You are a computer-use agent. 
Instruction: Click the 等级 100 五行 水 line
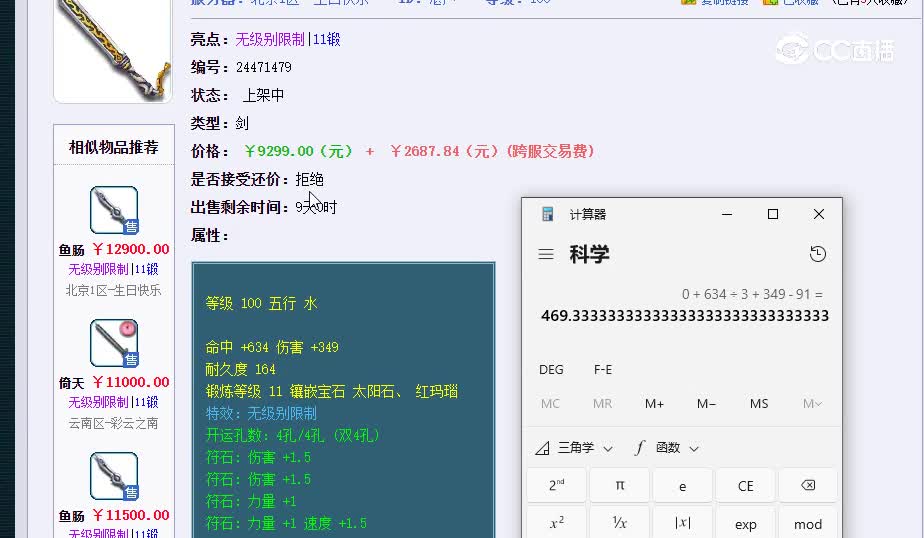pyautogui.click(x=261, y=303)
